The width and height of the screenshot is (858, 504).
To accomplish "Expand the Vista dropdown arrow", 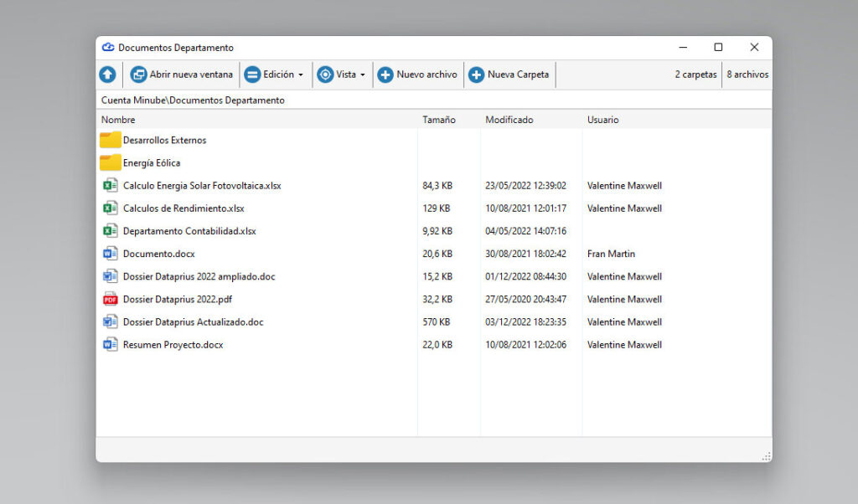I will [x=363, y=75].
